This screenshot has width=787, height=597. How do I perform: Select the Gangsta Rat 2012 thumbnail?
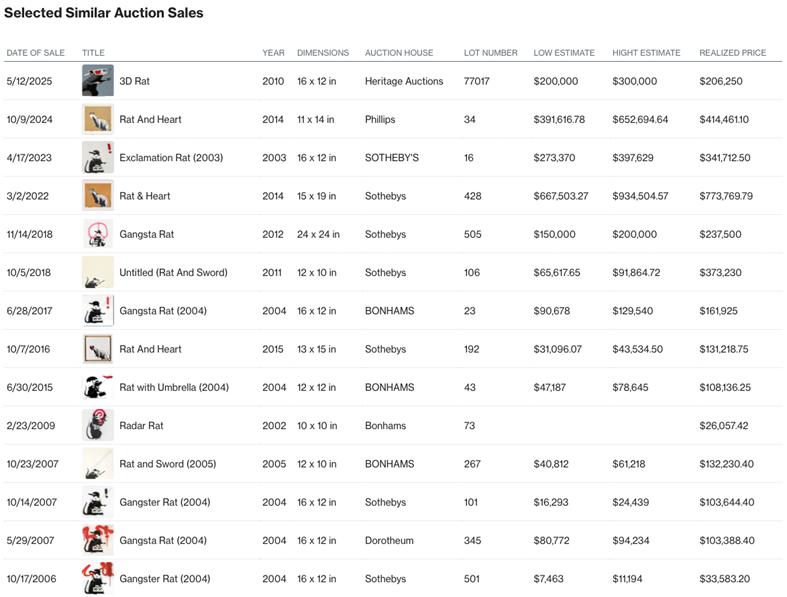coord(98,234)
